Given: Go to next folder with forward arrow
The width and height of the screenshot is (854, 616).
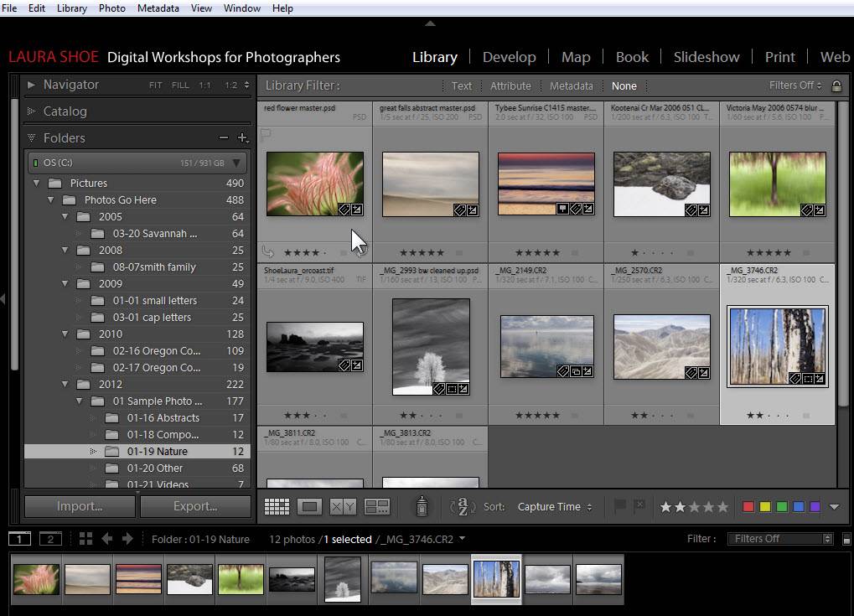Looking at the screenshot, I should pyautogui.click(x=127, y=539).
